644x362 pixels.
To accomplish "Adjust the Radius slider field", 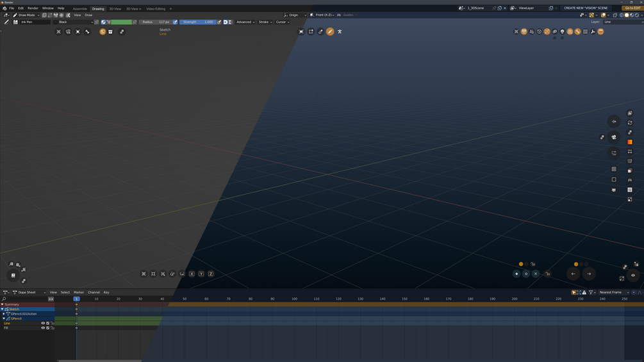I will coord(155,22).
